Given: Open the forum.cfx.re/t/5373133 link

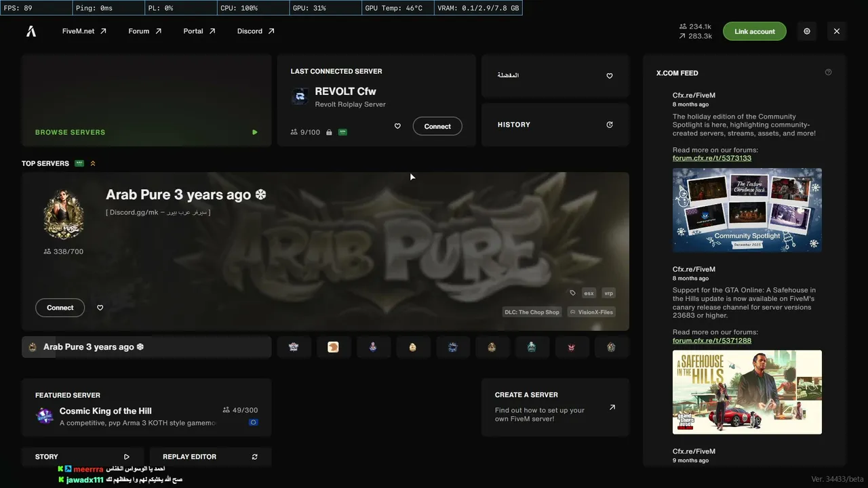Looking at the screenshot, I should pos(712,158).
